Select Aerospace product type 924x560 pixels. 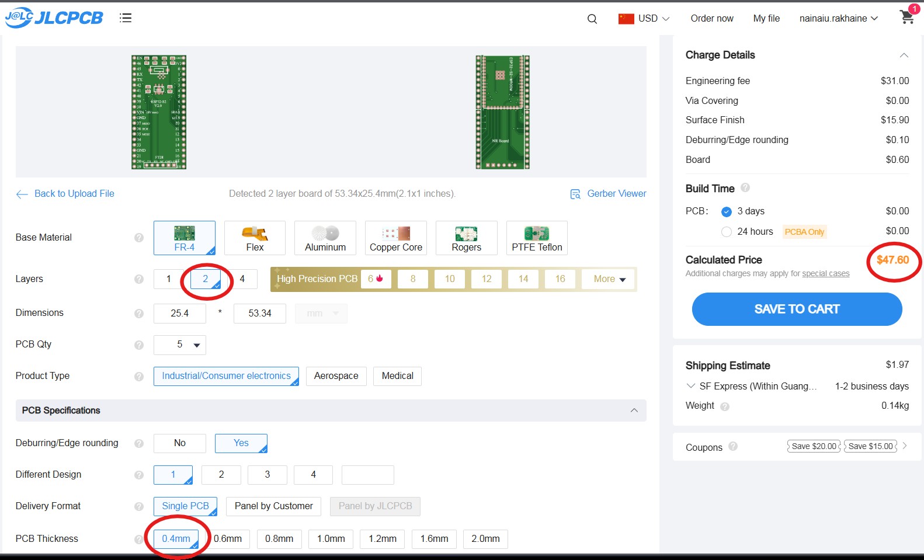[336, 376]
